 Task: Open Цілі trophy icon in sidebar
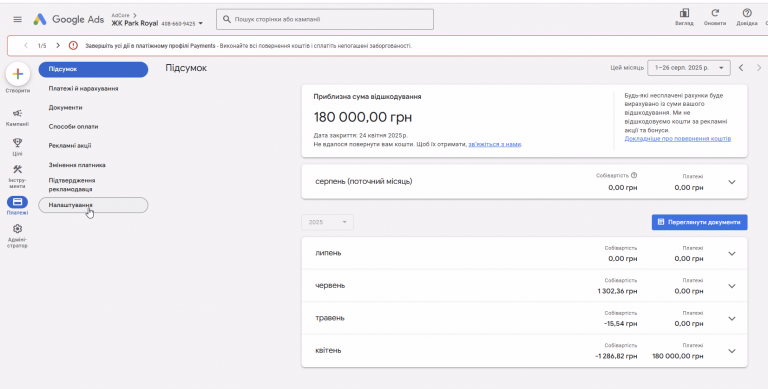pyautogui.click(x=18, y=143)
